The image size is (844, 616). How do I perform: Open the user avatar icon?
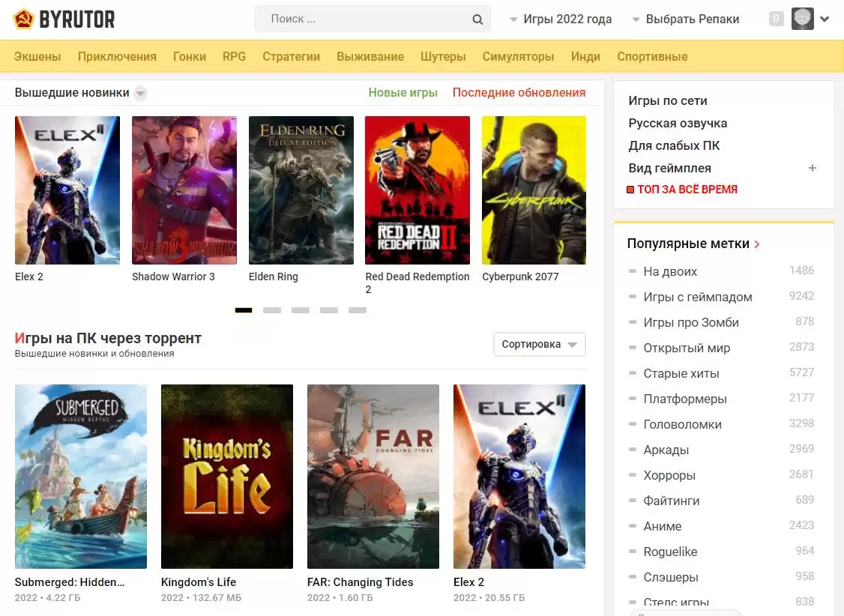tap(802, 19)
